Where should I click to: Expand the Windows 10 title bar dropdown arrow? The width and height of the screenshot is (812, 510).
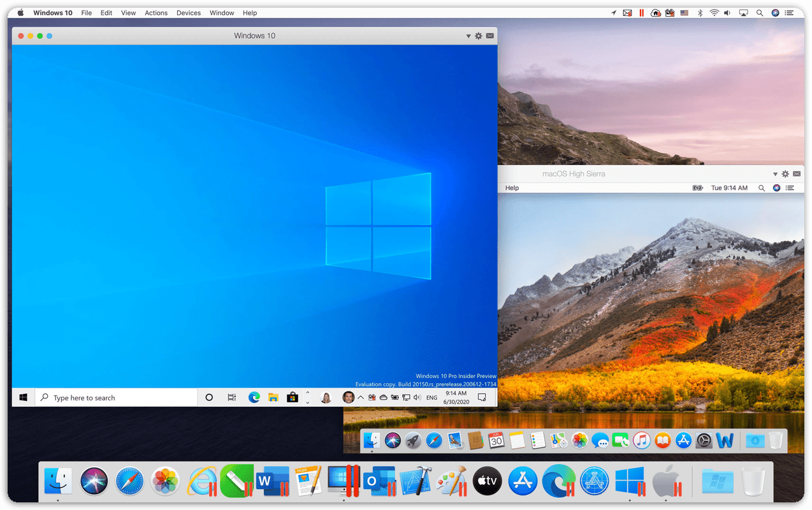click(x=468, y=36)
